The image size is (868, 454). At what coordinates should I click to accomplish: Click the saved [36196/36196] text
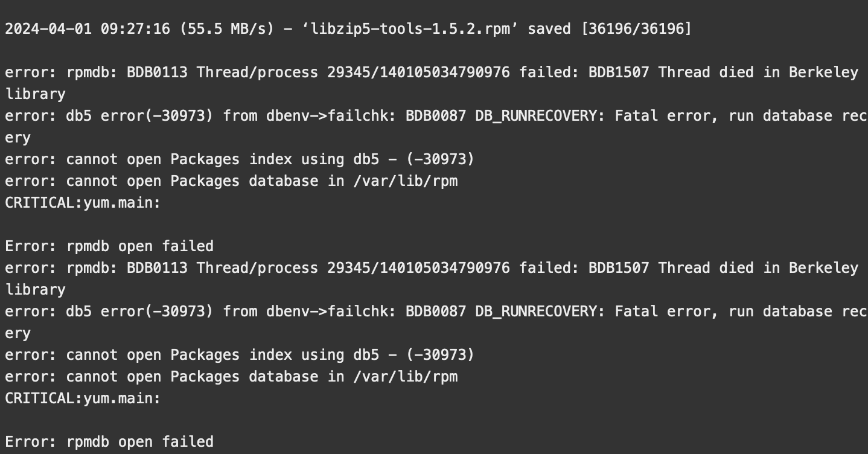click(610, 29)
